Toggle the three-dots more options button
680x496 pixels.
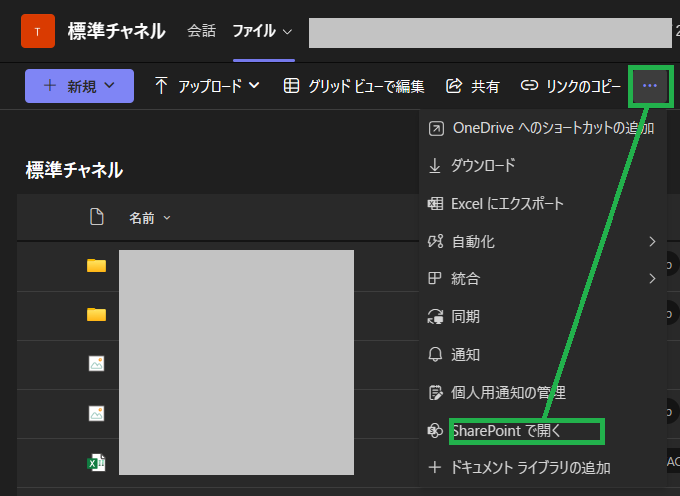coord(650,86)
